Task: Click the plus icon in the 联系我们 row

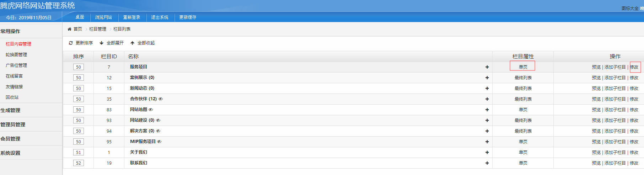Action: pos(487,163)
